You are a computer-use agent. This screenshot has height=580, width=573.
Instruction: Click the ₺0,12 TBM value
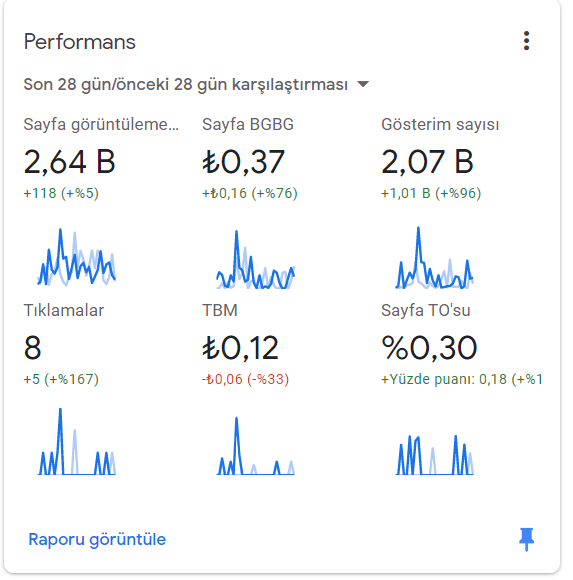tap(240, 348)
